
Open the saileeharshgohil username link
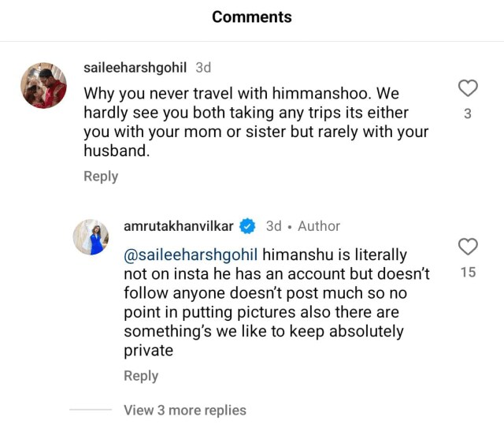coord(136,68)
